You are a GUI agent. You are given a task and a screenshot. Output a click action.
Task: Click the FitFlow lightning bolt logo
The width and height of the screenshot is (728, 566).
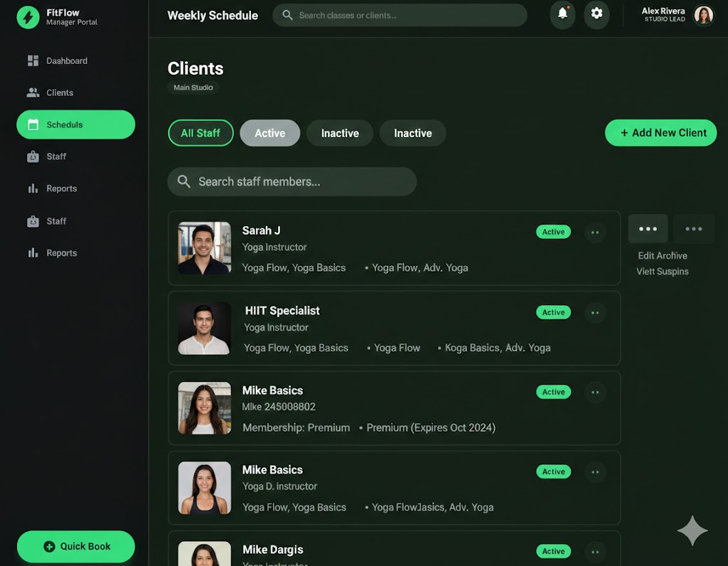click(x=28, y=17)
